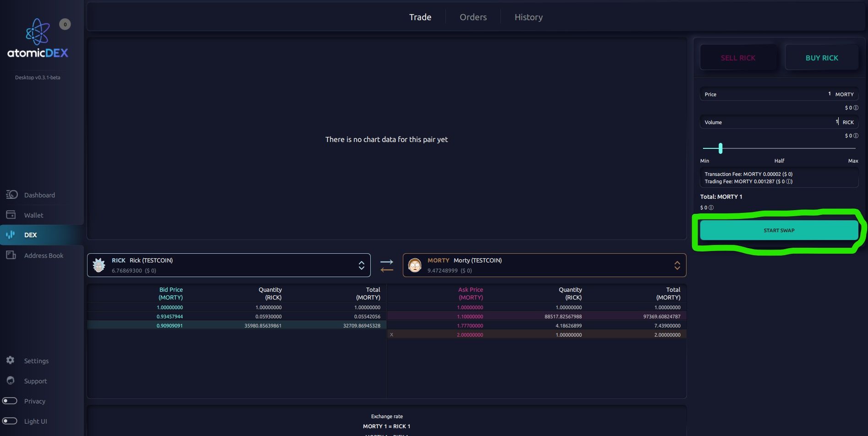Cancel own order with X icon
Image resolution: width=868 pixels, height=436 pixels.
pyautogui.click(x=391, y=335)
